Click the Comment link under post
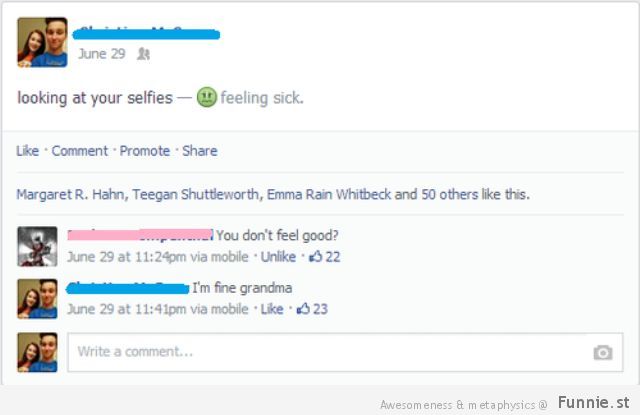Screen dimensions: 640x415 [x=80, y=151]
